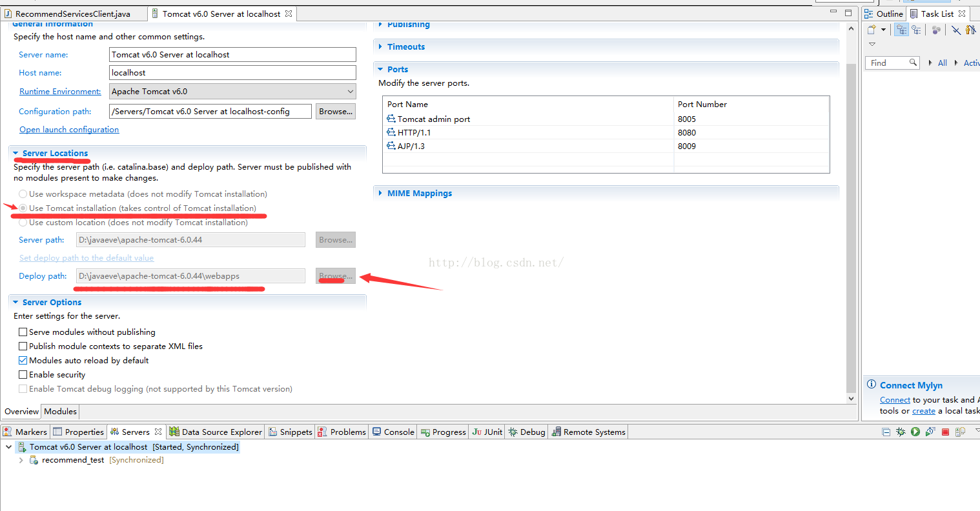Screen dimensions: 980x511
Task: Click the All working set filter link
Action: tap(943, 63)
